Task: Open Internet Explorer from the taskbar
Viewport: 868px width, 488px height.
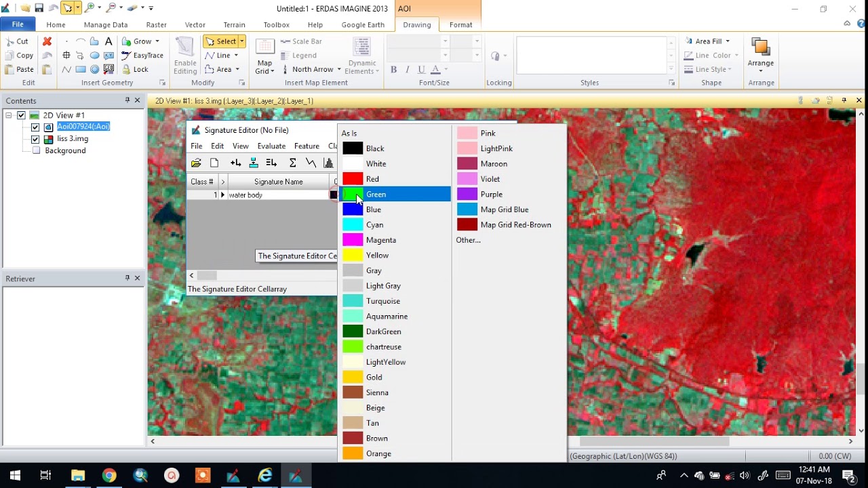Action: [x=265, y=475]
